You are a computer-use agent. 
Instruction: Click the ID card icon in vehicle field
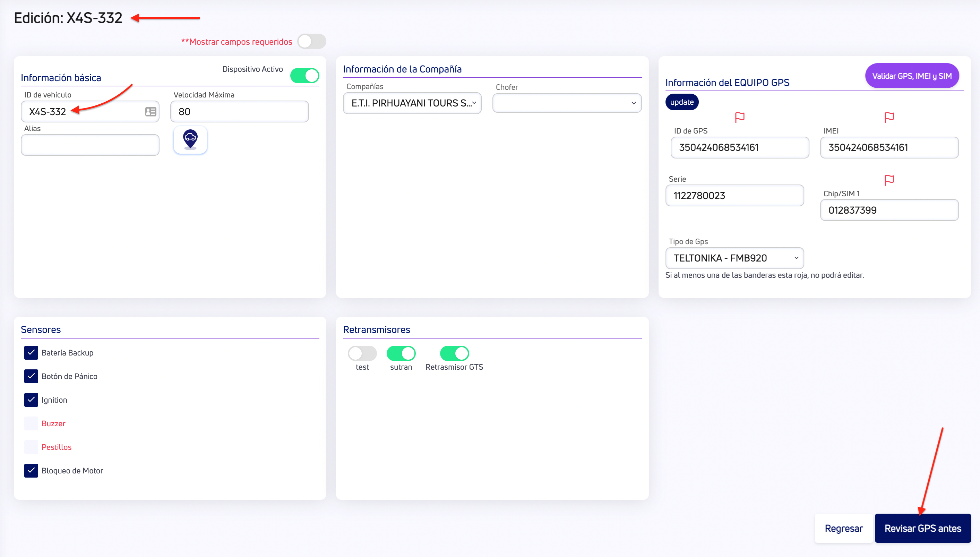[151, 112]
